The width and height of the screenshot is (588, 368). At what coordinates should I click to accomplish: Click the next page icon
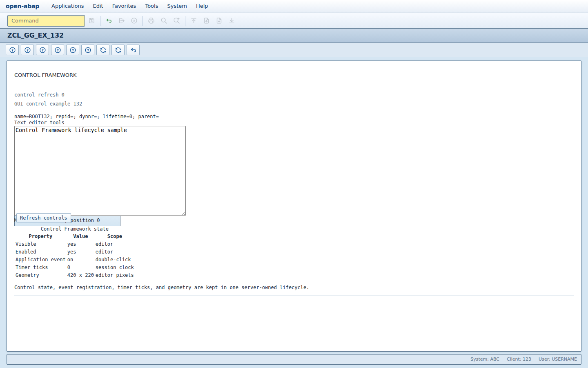(x=219, y=21)
